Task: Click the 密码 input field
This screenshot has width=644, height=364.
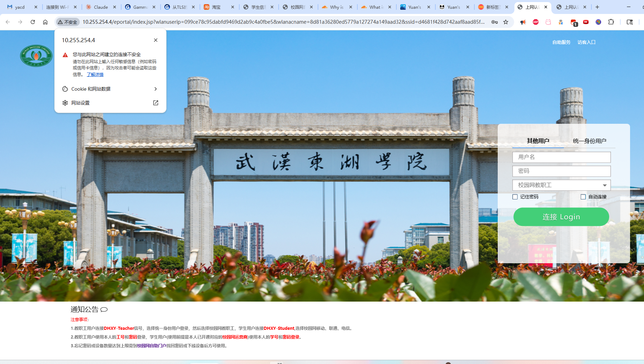Action: point(561,171)
